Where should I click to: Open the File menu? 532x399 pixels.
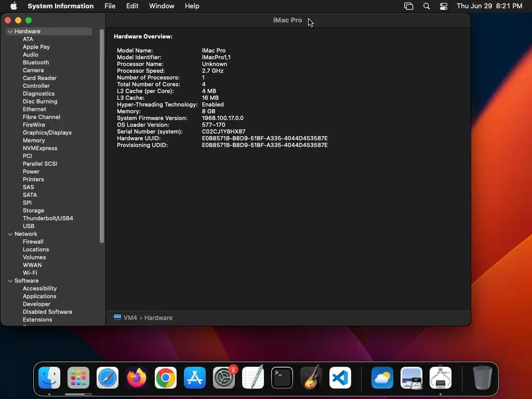110,6
